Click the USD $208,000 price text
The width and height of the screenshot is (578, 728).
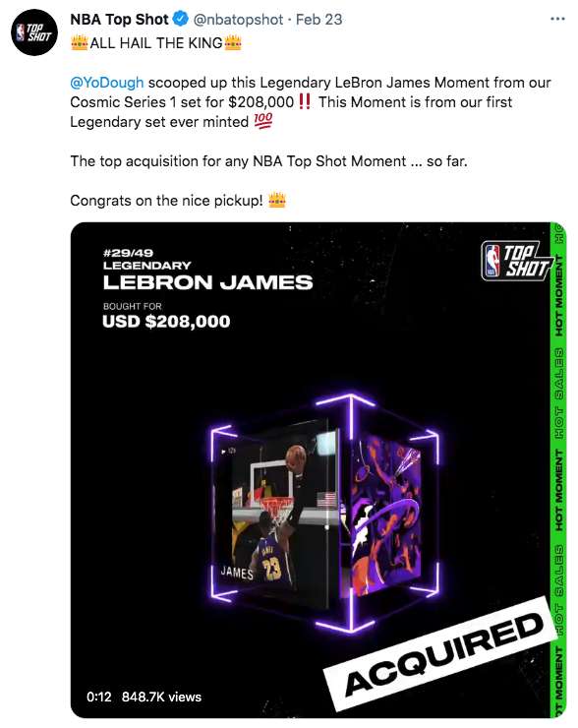166,322
